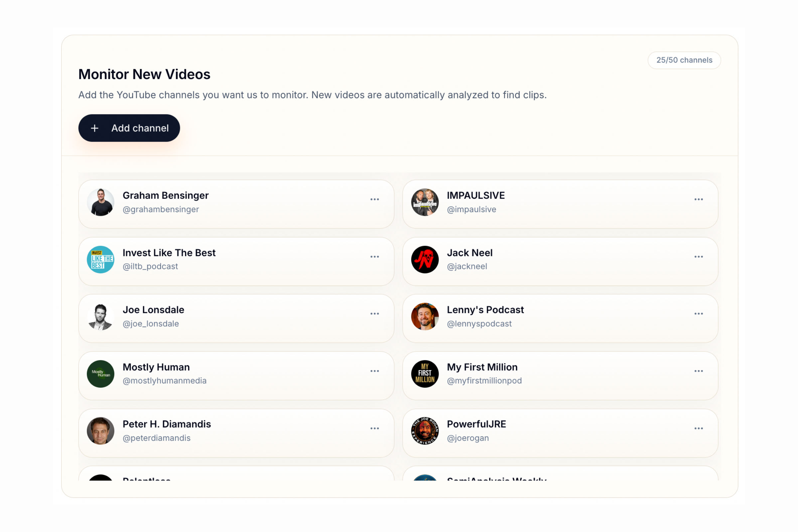This screenshot has width=798, height=532.
Task: Click the @mostlyhumanmedia handle
Action: (165, 381)
